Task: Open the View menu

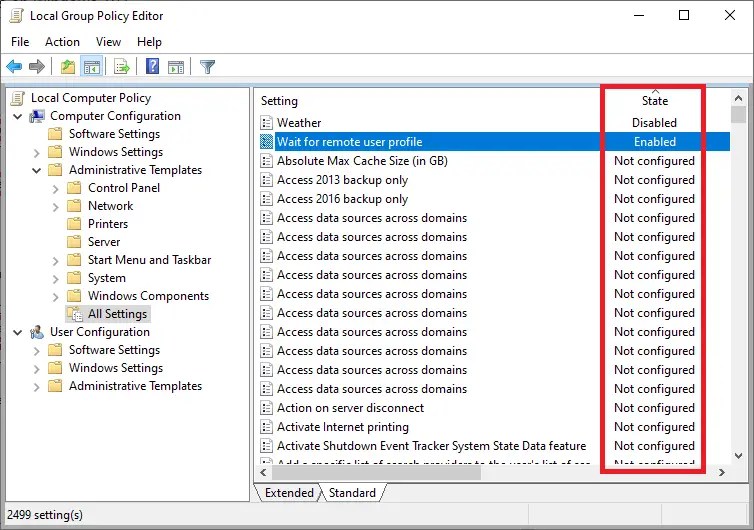Action: [108, 42]
